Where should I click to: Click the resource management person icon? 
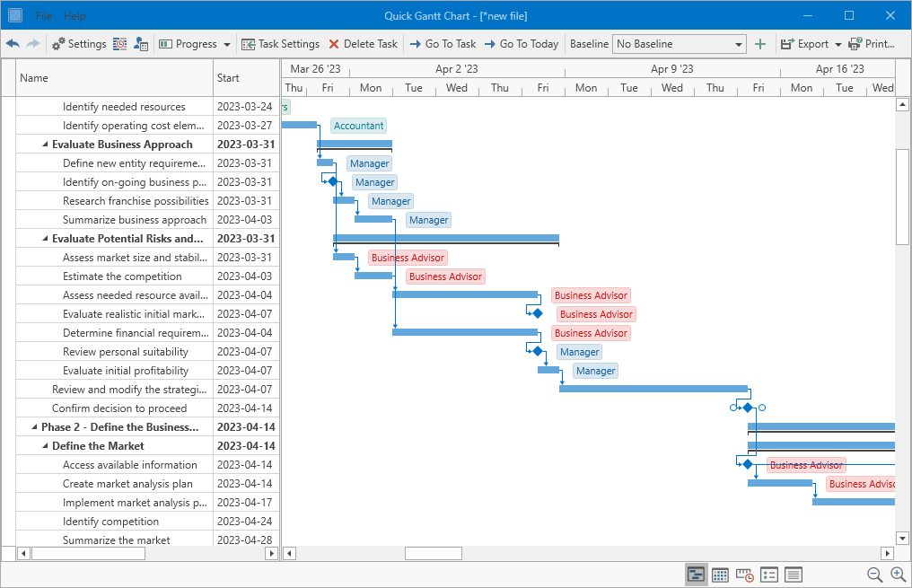point(141,43)
